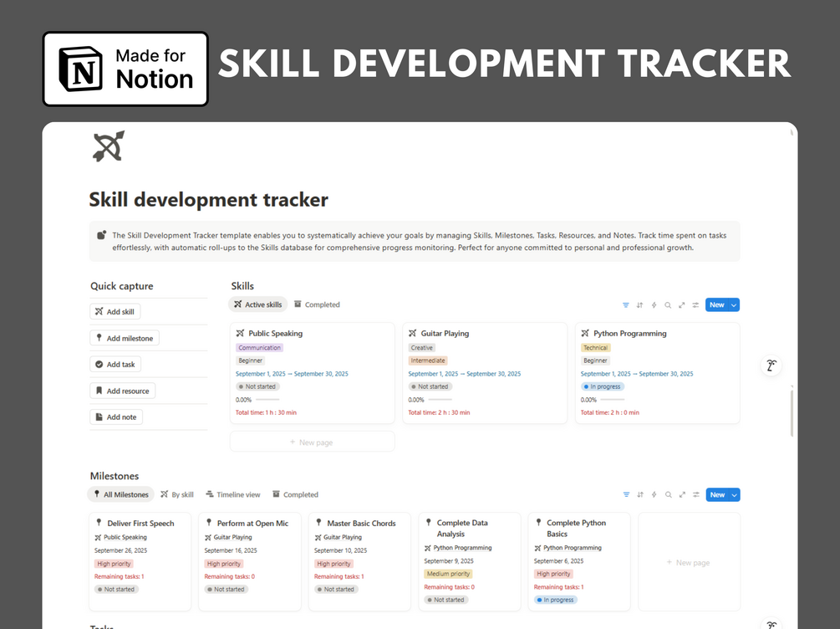
Task: Click the Add task button
Action: point(115,365)
